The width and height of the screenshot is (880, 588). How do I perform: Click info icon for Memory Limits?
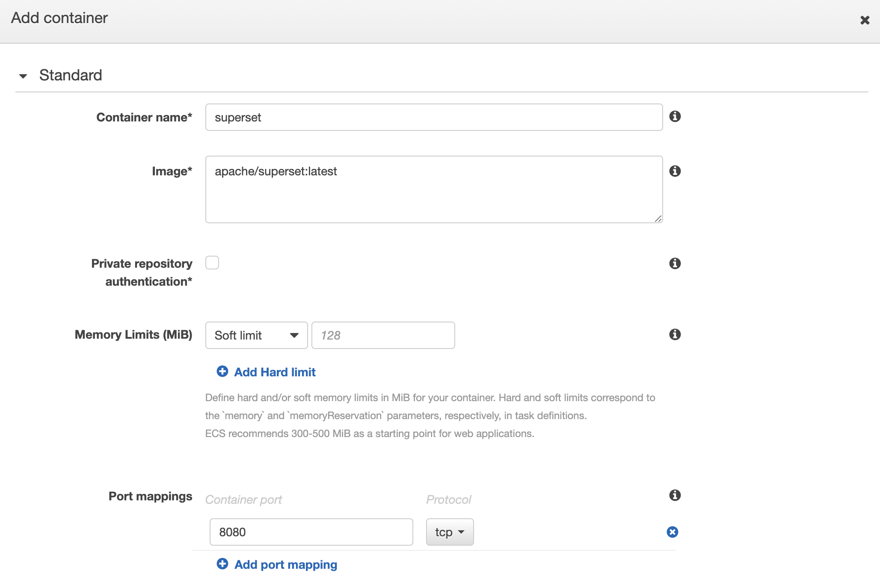[x=675, y=334]
